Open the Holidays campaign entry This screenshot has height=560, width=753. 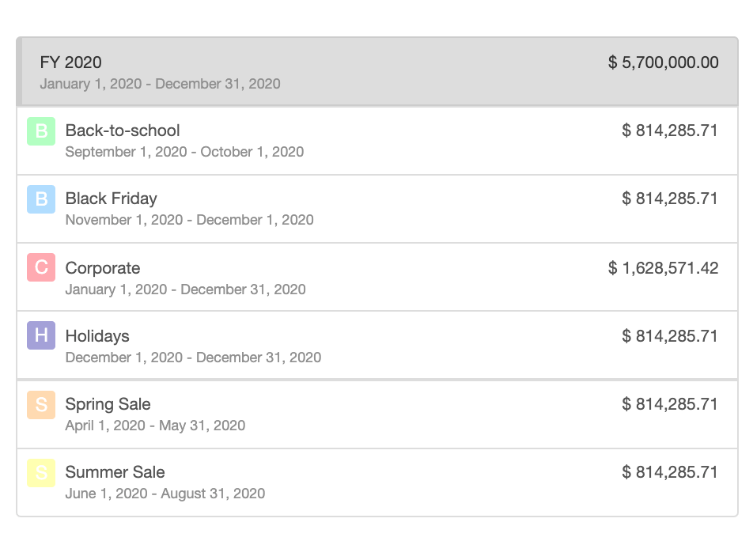pos(97,336)
